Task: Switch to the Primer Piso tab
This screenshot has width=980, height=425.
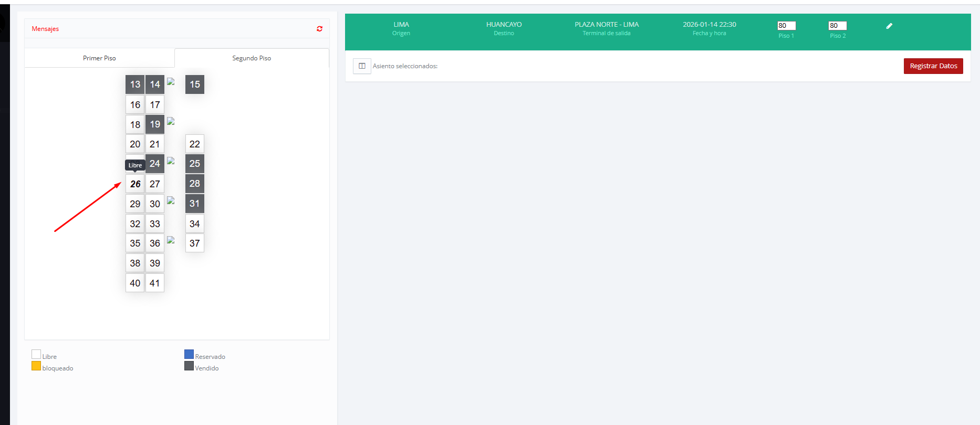Action: (99, 58)
